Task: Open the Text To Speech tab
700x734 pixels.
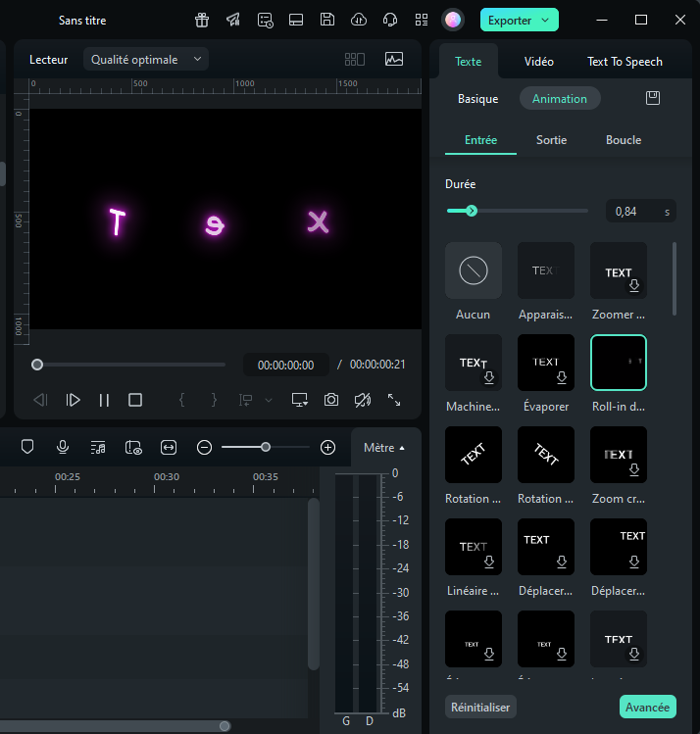Action: pyautogui.click(x=625, y=62)
